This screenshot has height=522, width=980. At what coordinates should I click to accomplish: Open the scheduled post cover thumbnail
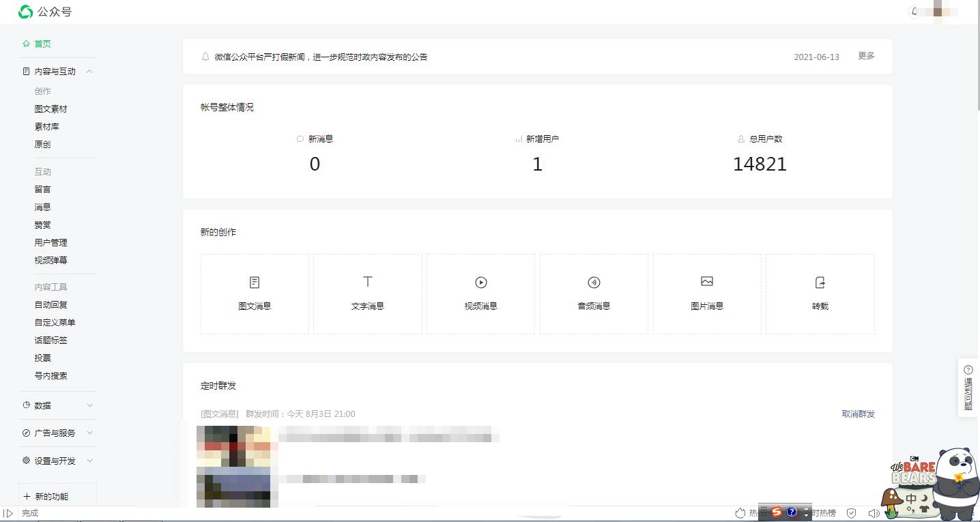233,465
